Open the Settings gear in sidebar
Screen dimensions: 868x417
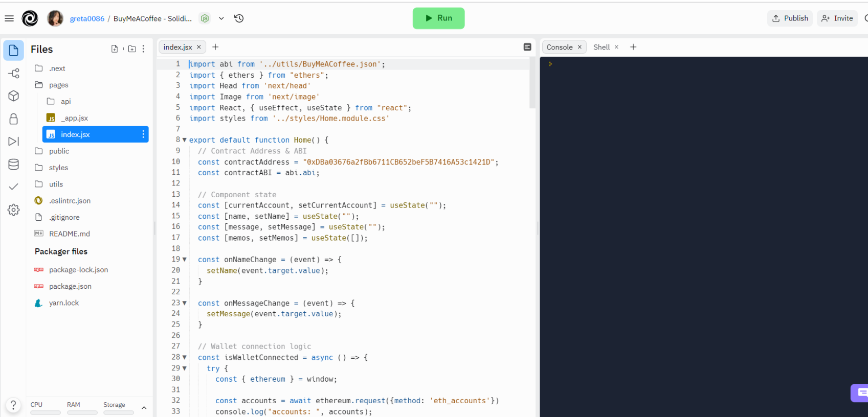pos(14,210)
